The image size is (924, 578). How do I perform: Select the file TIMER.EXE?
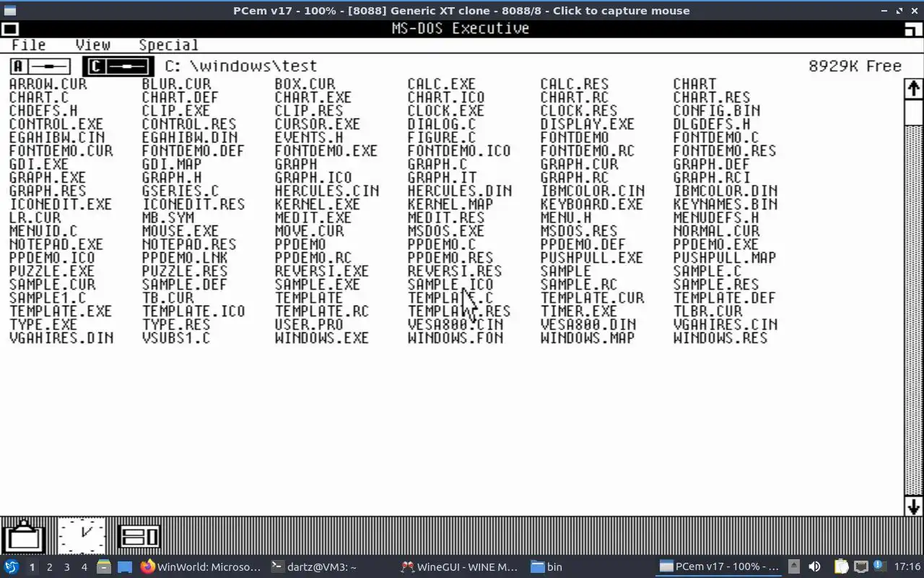tap(578, 311)
